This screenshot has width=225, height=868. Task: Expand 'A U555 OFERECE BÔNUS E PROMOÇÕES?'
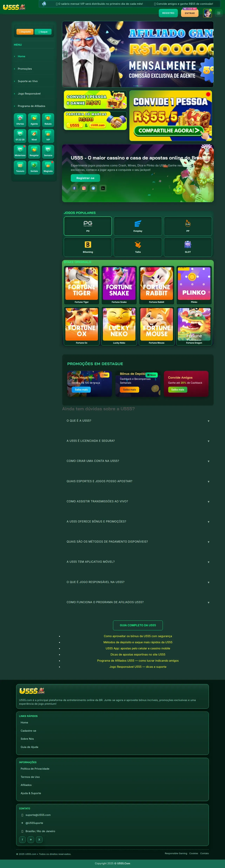pos(138,521)
